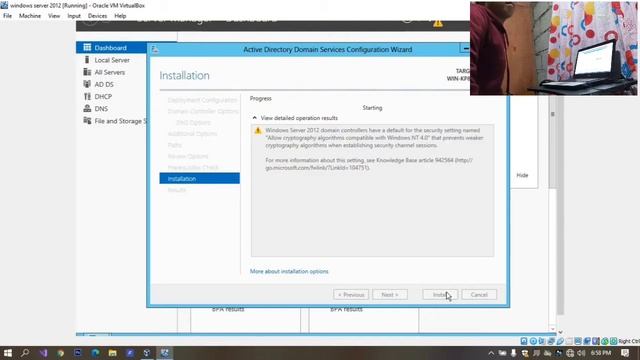This screenshot has width=640, height=360.
Task: Select the Deployment Configuration wizard step
Action: tap(202, 100)
